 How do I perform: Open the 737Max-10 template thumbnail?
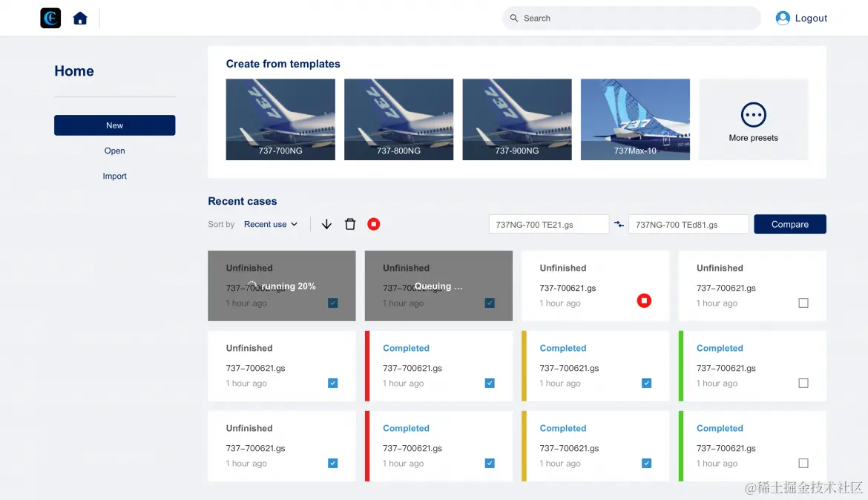635,119
